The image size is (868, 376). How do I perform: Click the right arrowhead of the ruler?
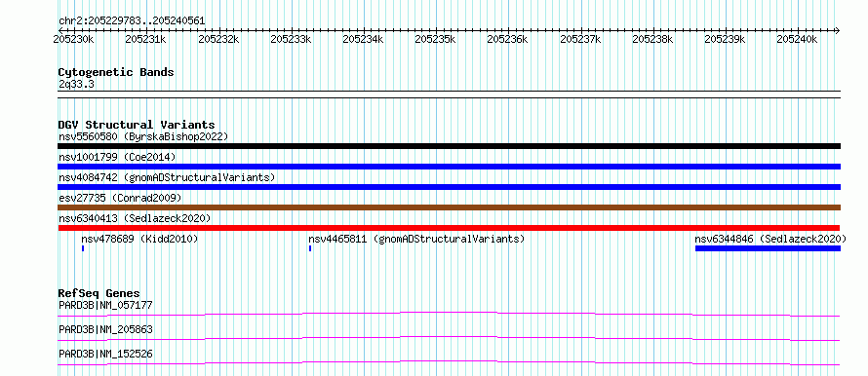point(838,30)
